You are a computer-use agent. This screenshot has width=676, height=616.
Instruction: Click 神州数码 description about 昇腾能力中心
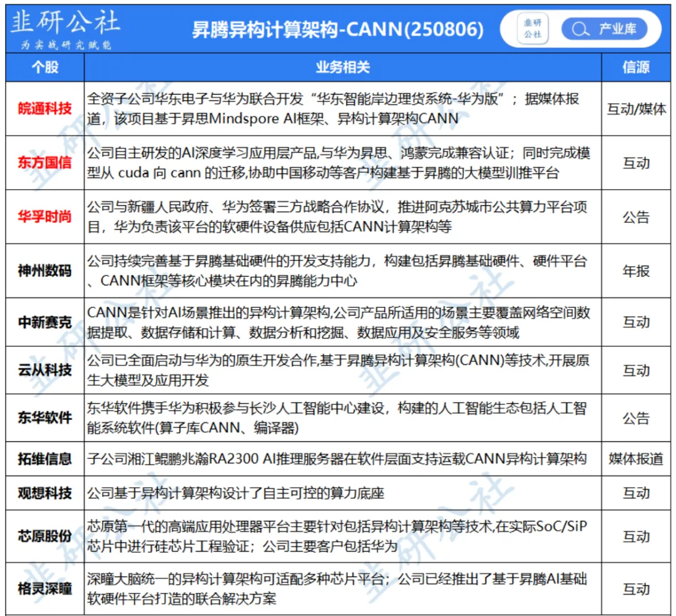337,270
